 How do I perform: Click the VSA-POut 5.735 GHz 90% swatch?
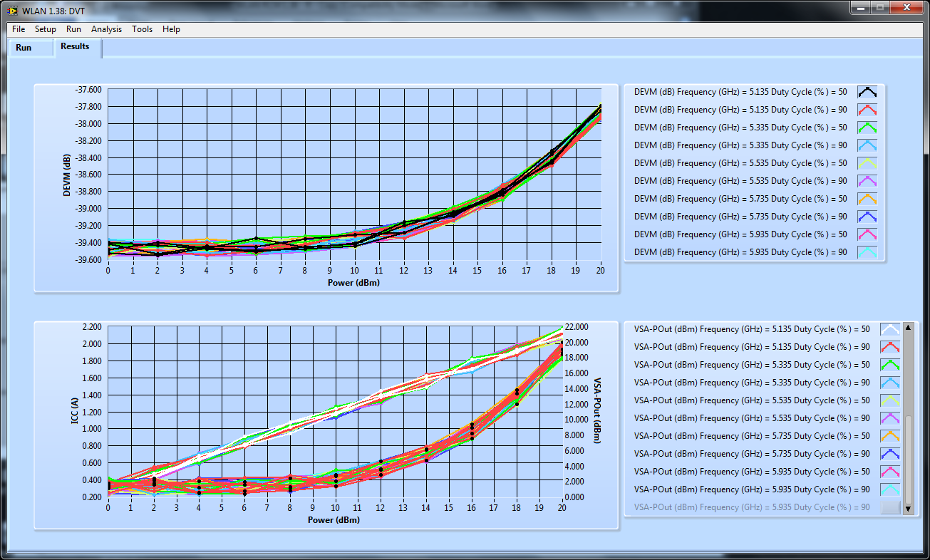(x=889, y=454)
